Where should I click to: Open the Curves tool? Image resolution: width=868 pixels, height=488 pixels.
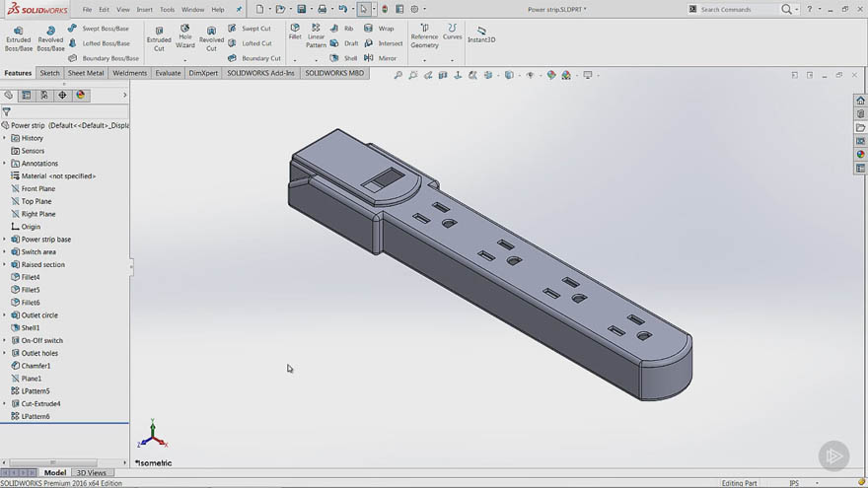pyautogui.click(x=453, y=32)
